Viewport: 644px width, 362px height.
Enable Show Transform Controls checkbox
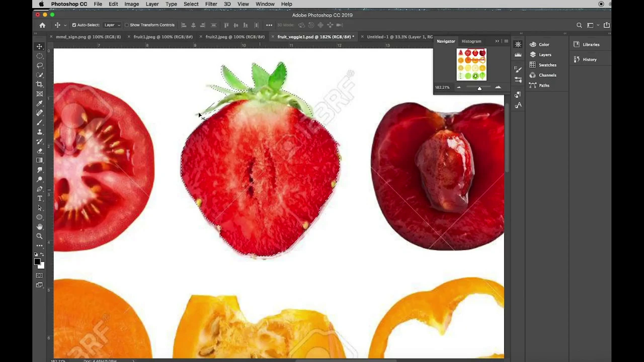pos(127,25)
